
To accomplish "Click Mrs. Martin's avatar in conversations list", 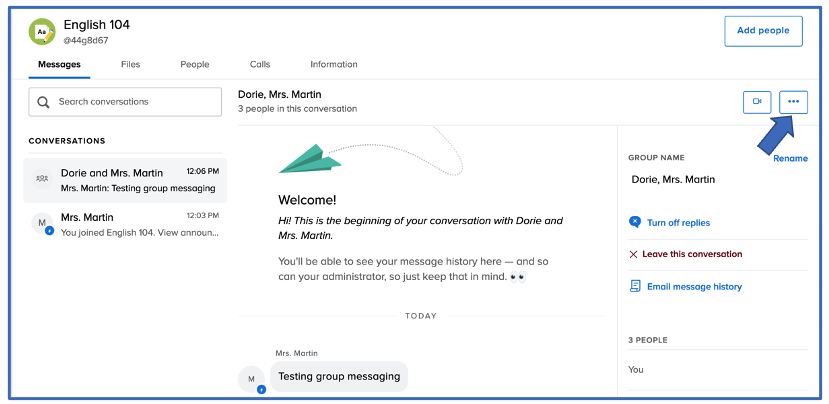I will point(42,223).
